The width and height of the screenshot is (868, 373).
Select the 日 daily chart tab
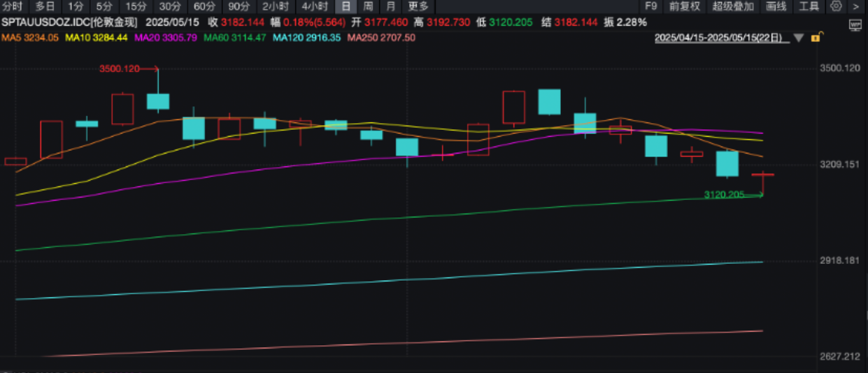click(x=346, y=6)
